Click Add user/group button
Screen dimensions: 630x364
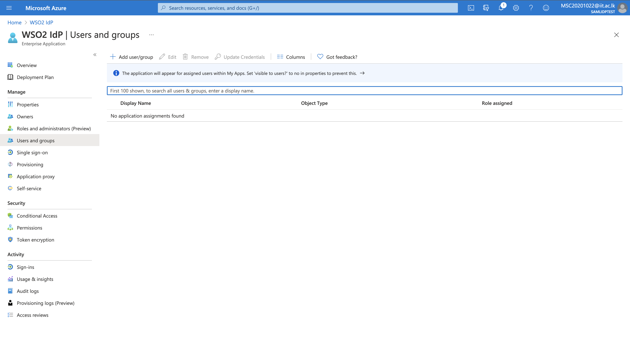[x=131, y=57]
